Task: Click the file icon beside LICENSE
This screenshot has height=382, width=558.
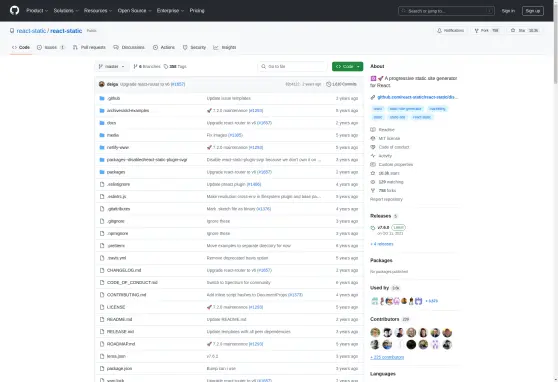Action: tap(102, 307)
